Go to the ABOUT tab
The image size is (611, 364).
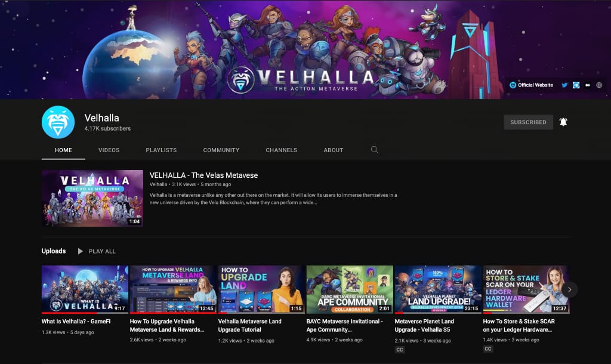(x=334, y=150)
